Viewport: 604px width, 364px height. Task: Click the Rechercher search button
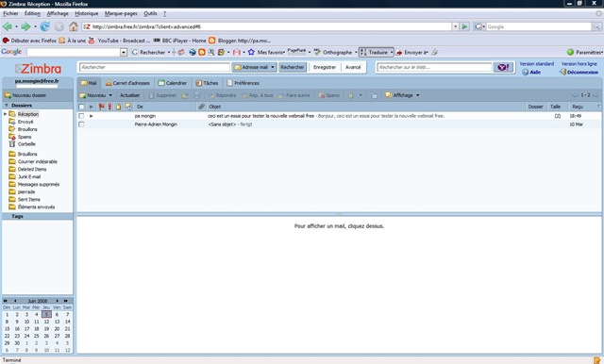click(x=293, y=67)
